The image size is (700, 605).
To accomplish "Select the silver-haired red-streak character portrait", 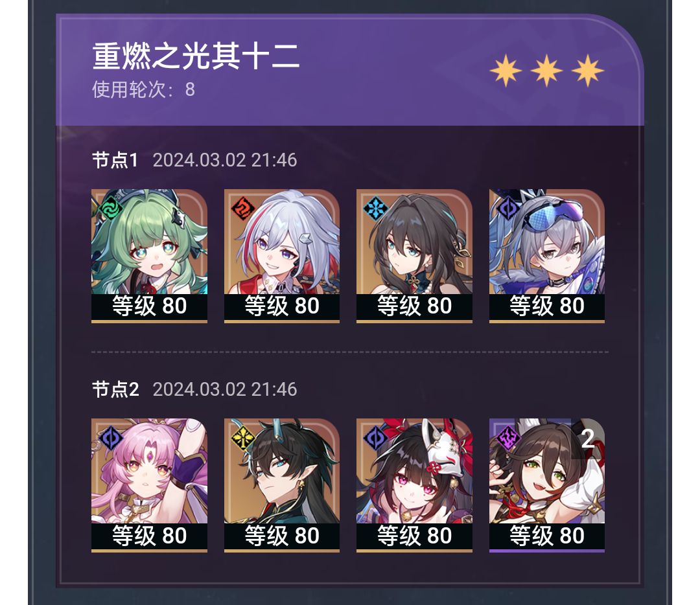I will click(282, 256).
